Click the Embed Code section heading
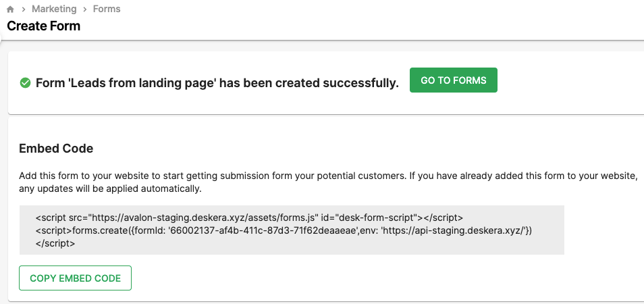This screenshot has width=644, height=304. tap(56, 149)
